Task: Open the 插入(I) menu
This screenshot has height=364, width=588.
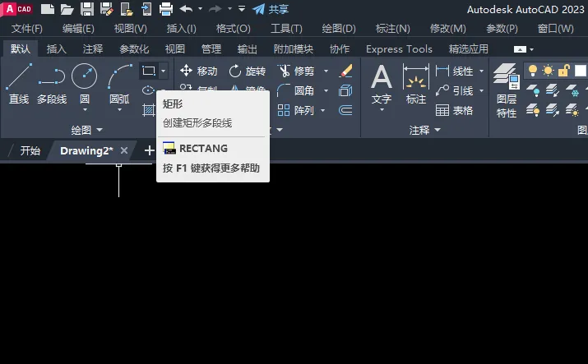Action: coord(182,29)
